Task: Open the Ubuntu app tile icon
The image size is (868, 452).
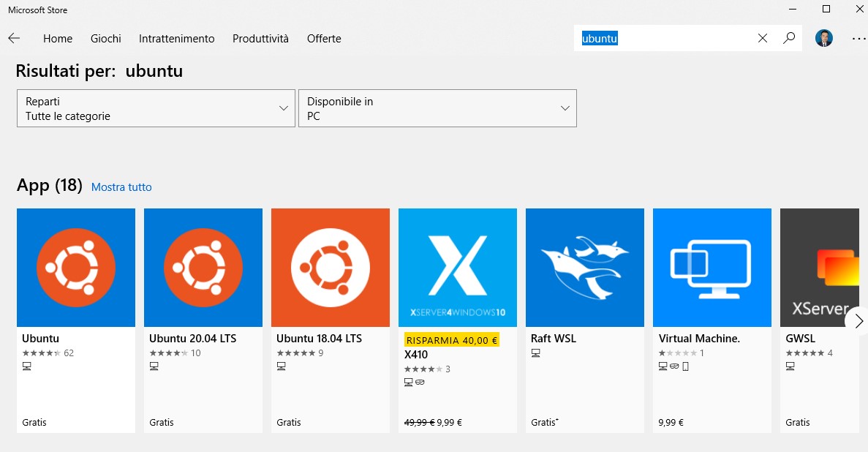Action: (x=76, y=268)
